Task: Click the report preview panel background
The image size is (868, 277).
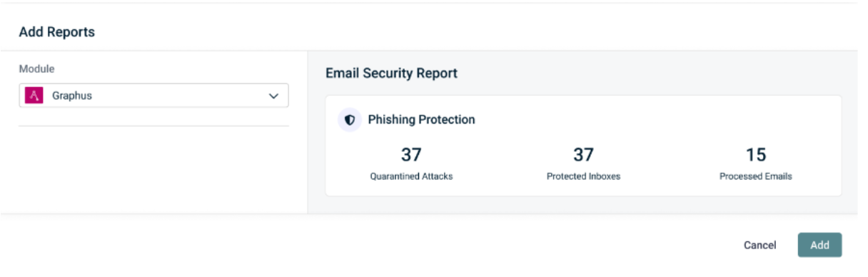Action: coord(583,204)
